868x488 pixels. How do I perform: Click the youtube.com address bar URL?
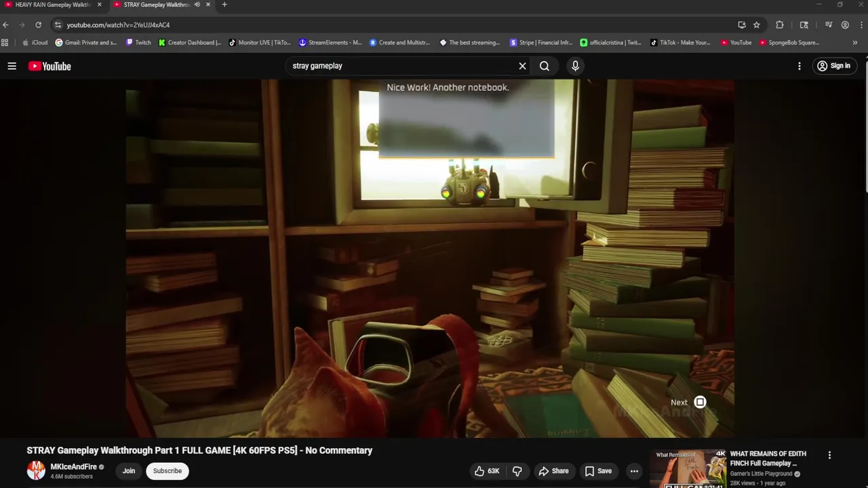(x=118, y=25)
